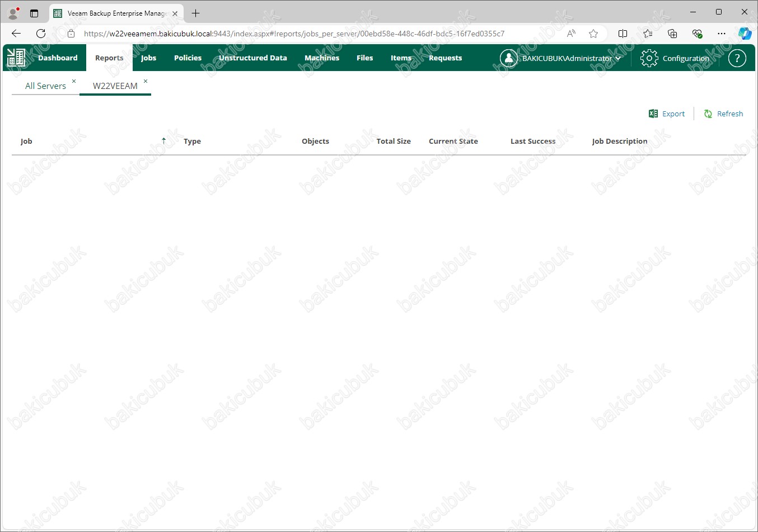Switch to Unstructured Data tab
The width and height of the screenshot is (758, 532).
pyautogui.click(x=252, y=58)
